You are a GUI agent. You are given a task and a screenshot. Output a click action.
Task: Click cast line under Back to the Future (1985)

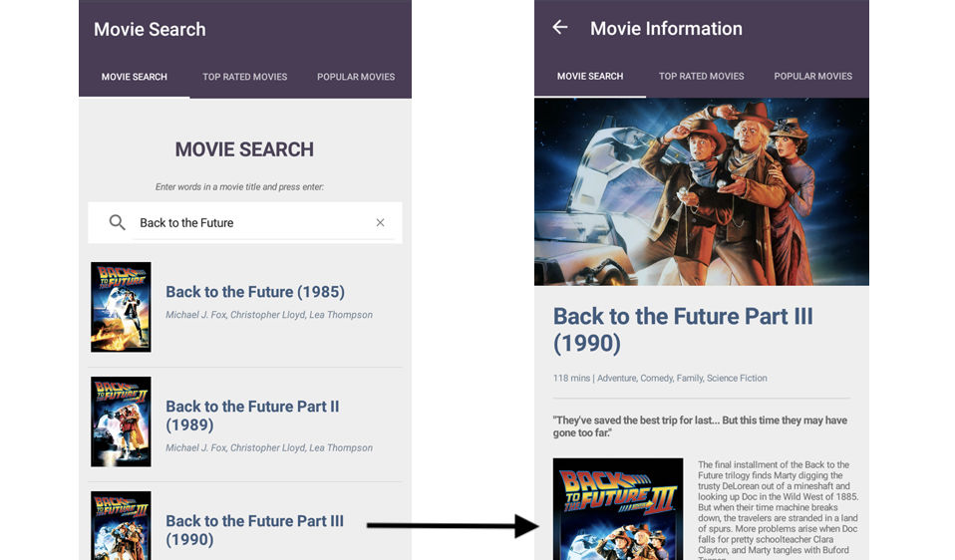pyautogui.click(x=269, y=315)
